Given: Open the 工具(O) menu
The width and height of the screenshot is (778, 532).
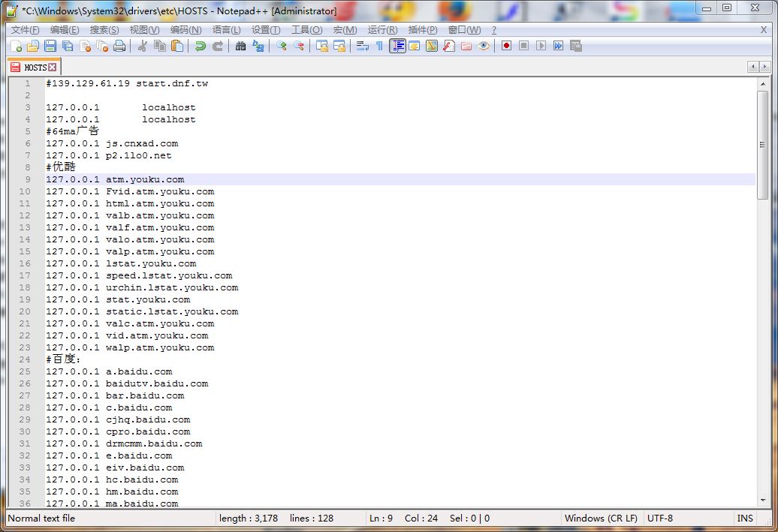Looking at the screenshot, I should point(306,30).
